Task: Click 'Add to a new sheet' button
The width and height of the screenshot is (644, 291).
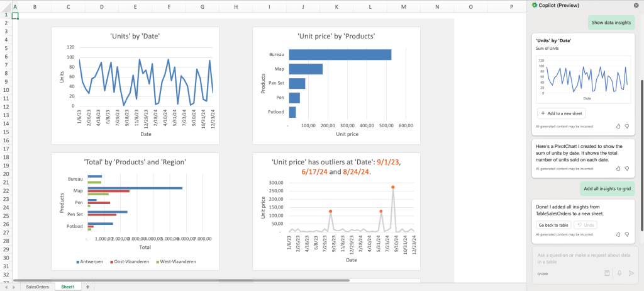Action: click(562, 113)
